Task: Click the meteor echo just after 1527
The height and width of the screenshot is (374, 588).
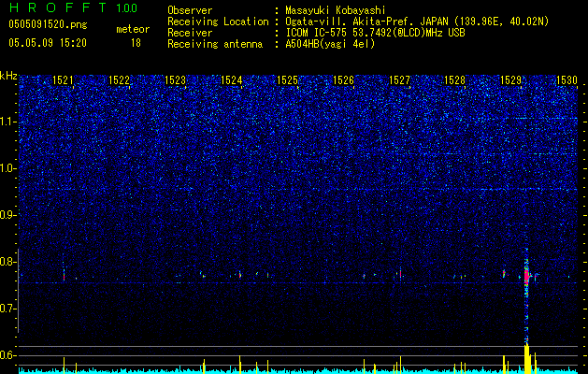Action: pyautogui.click(x=400, y=273)
